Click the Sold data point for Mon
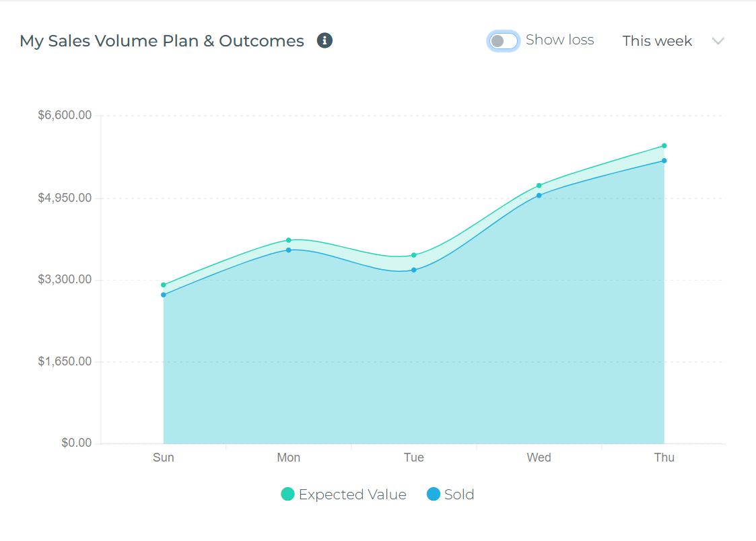Viewport: 756px width, 541px height. pos(289,250)
